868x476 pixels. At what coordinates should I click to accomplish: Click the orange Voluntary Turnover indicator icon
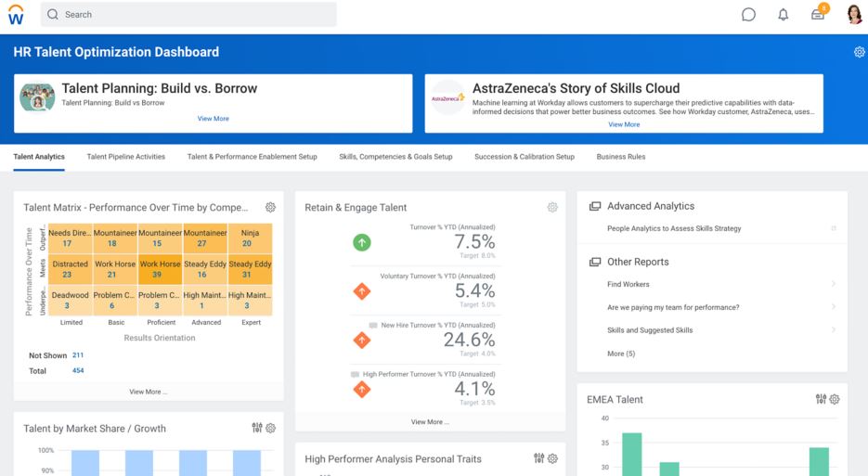[x=362, y=291]
